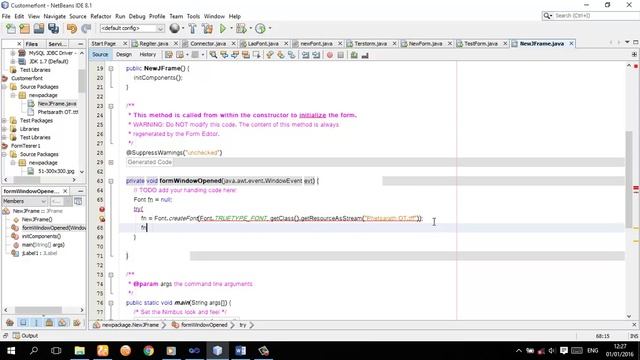Viewport: 640px width, 360px height.
Task: Open Google Chrome from the taskbar
Action: click(x=149, y=351)
